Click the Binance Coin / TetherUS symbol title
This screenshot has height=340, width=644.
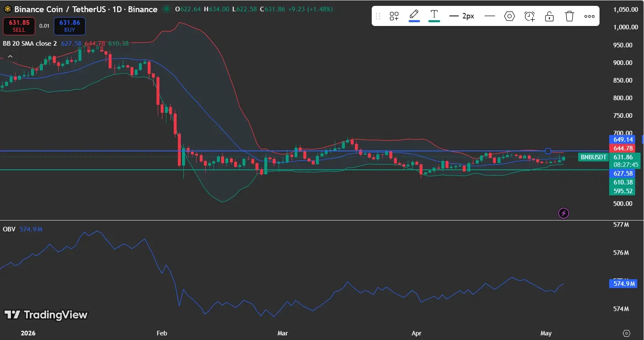[86, 9]
